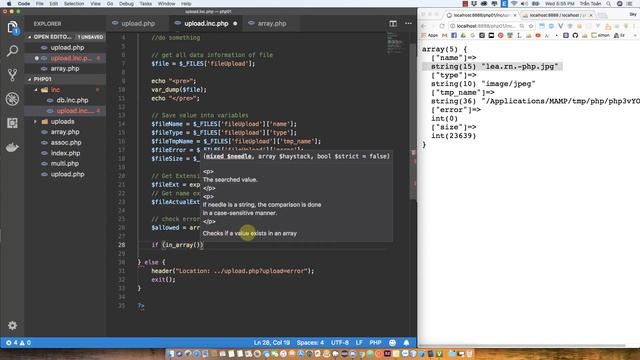640x360 pixels.
Task: Collapse the PHP01 folder section
Action: point(65,79)
